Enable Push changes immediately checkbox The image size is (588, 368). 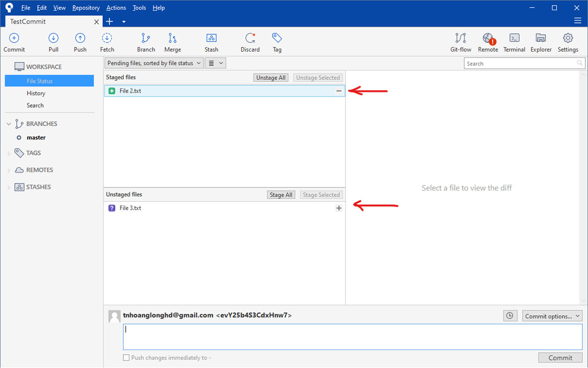(x=126, y=358)
